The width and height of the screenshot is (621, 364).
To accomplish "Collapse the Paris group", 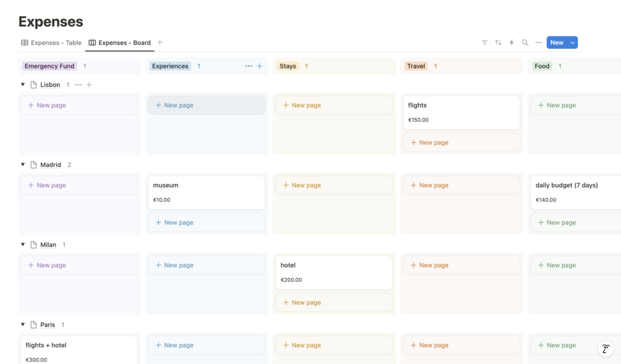I will coord(23,325).
